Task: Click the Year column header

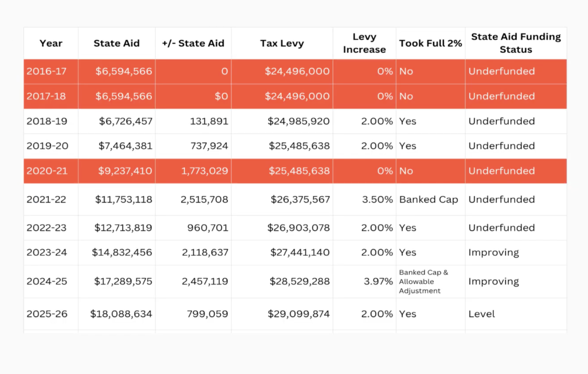Action: 51,43
